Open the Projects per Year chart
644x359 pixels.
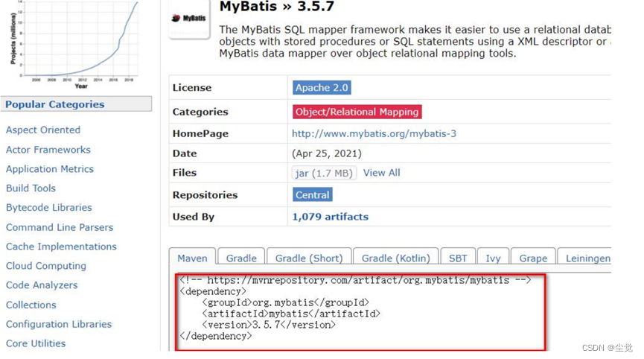coord(76,41)
